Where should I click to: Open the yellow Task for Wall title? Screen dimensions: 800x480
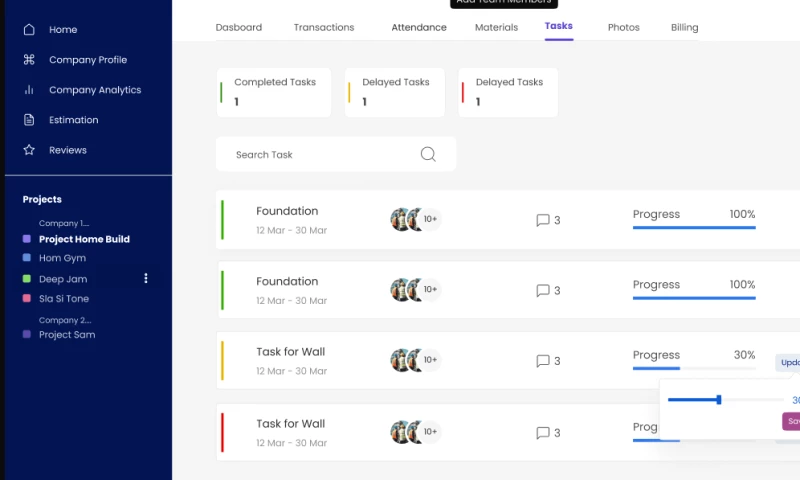[x=290, y=352]
